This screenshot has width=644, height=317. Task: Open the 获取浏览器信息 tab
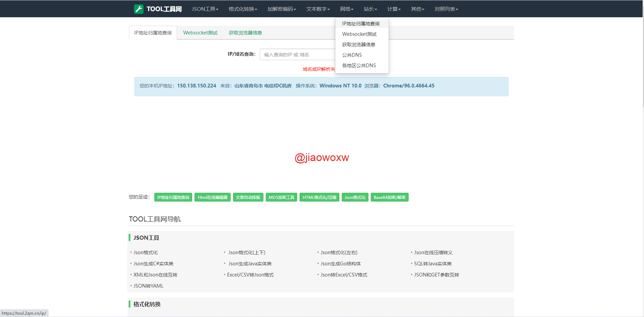[246, 33]
